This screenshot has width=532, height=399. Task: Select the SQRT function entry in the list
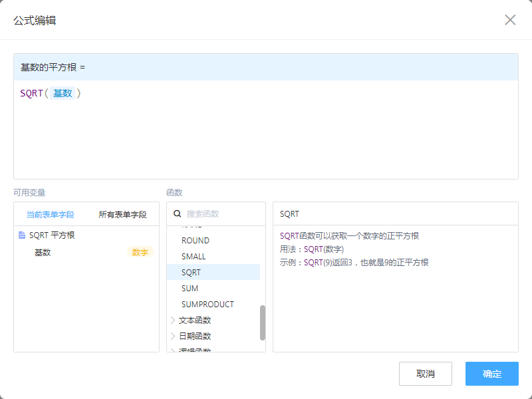pyautogui.click(x=192, y=272)
